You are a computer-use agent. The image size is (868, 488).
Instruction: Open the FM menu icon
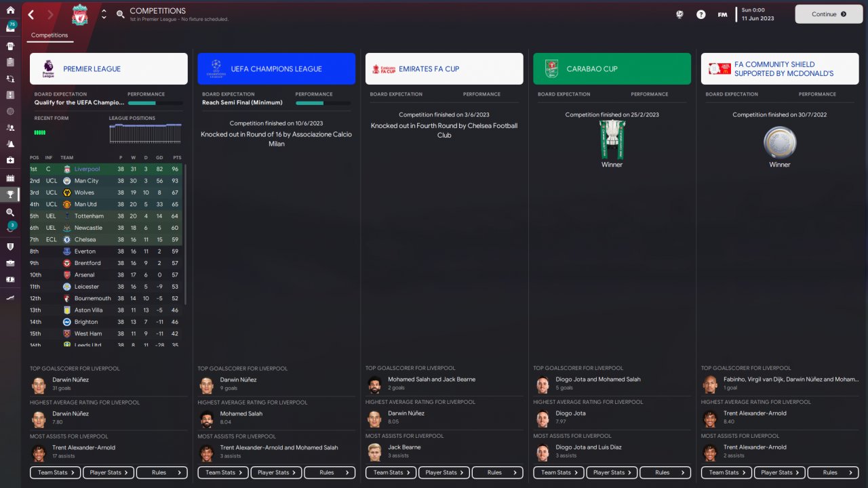click(x=722, y=14)
